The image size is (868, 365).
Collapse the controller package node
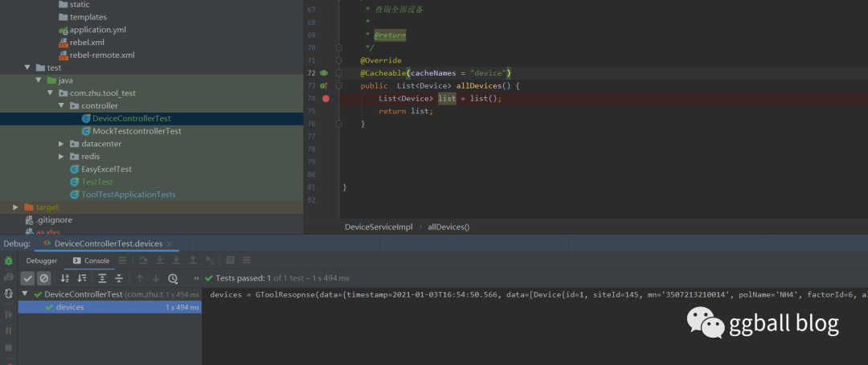tap(61, 106)
